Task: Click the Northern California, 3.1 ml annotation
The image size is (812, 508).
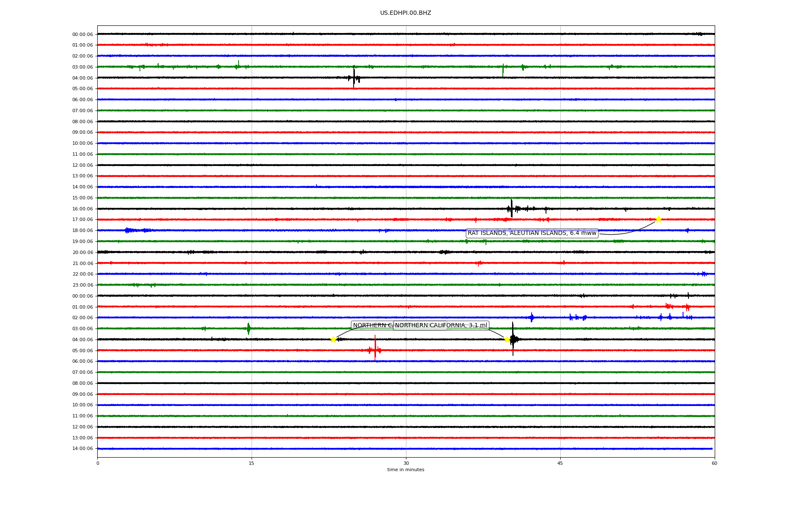Action: (441, 326)
